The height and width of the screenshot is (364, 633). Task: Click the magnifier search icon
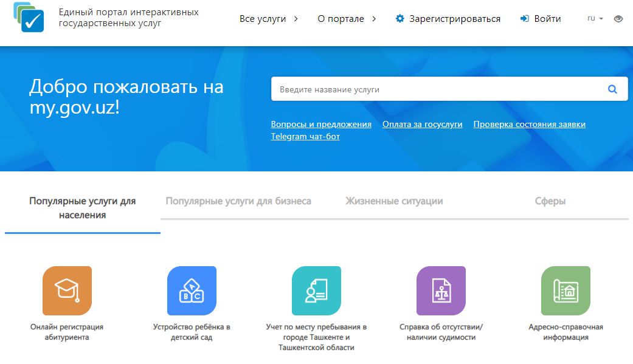tap(612, 89)
